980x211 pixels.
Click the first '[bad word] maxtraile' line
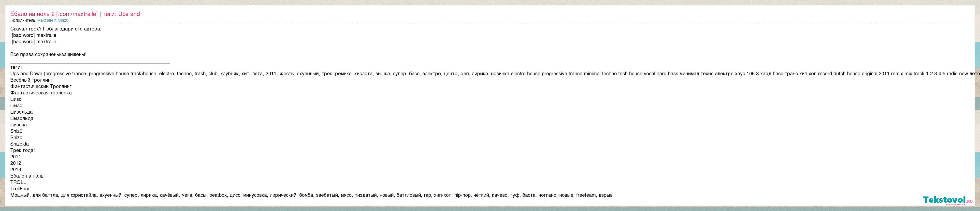34,35
